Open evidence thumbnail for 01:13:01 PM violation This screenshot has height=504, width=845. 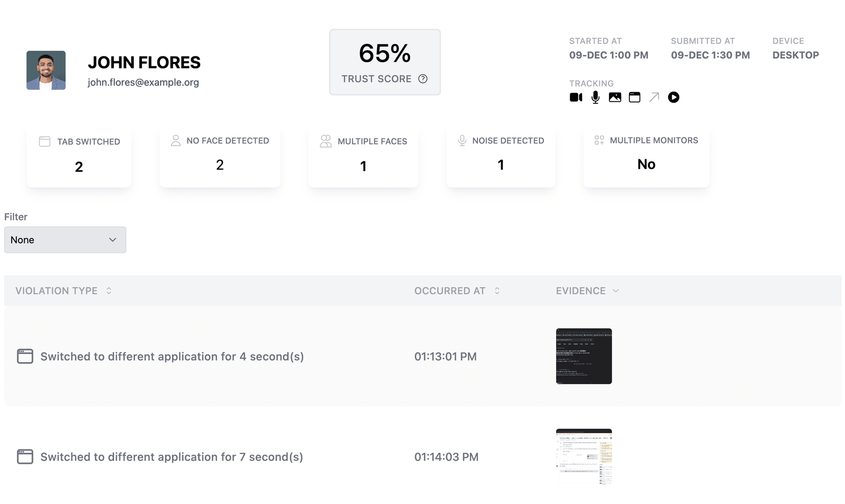pos(584,356)
